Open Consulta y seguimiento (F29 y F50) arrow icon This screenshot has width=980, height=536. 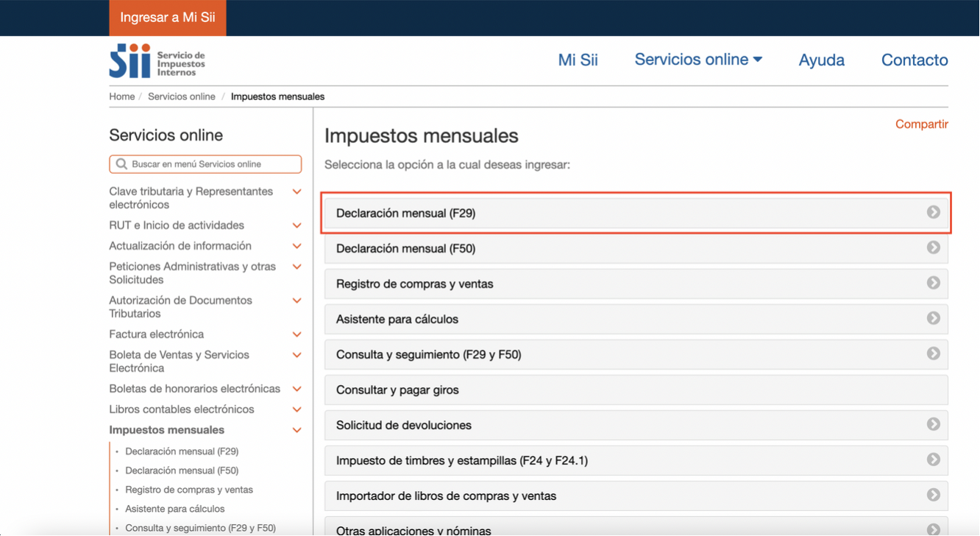click(x=934, y=354)
